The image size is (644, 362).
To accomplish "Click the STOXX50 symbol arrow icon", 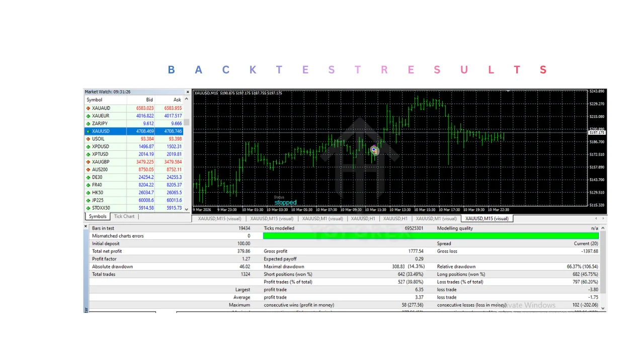I will (88, 208).
